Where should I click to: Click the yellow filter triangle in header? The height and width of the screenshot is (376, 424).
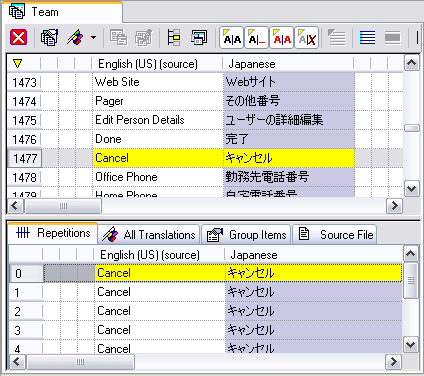[x=17, y=63]
